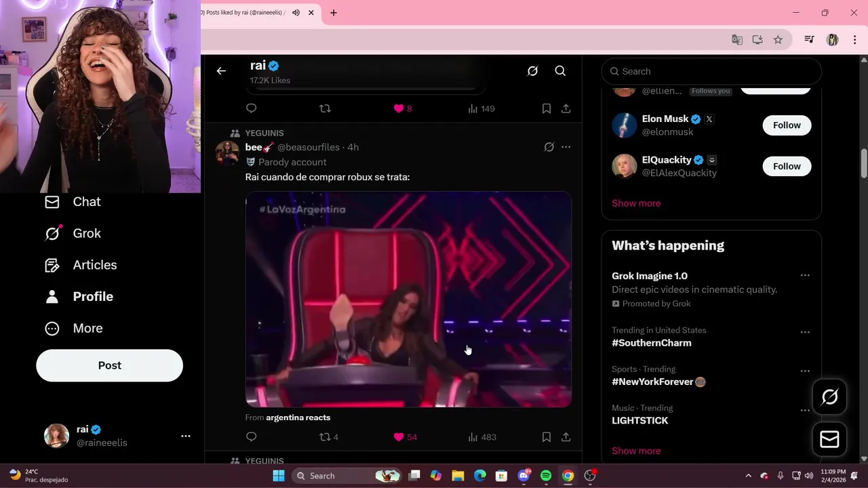Select the Posts liked by rai tab
Screen dimensions: 868x488
click(259, 13)
